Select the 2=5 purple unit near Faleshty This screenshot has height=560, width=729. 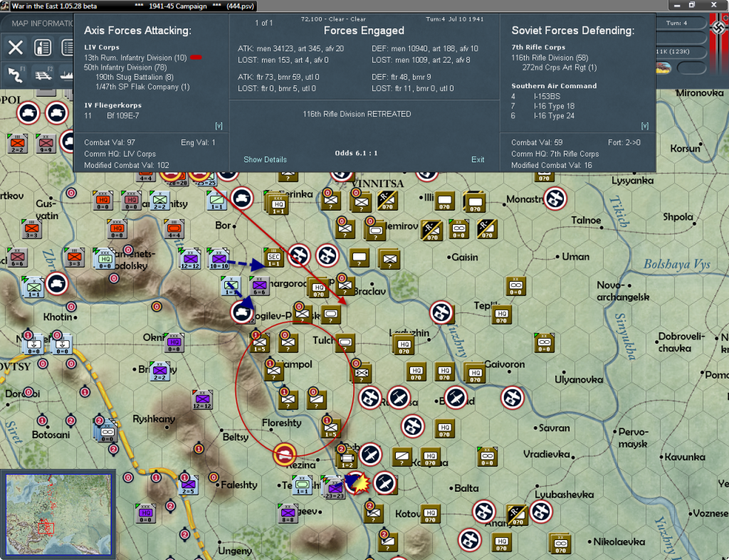pyautogui.click(x=188, y=485)
